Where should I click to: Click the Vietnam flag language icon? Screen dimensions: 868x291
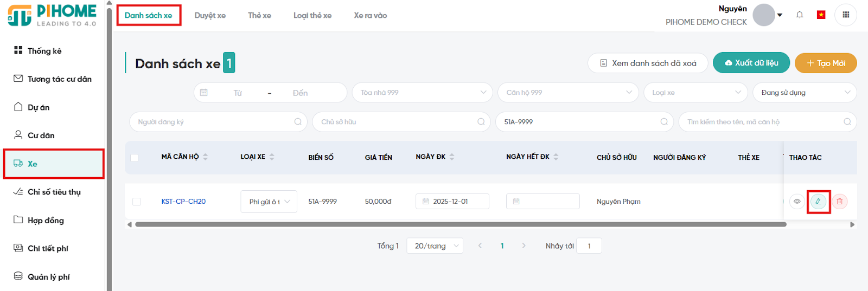(821, 15)
